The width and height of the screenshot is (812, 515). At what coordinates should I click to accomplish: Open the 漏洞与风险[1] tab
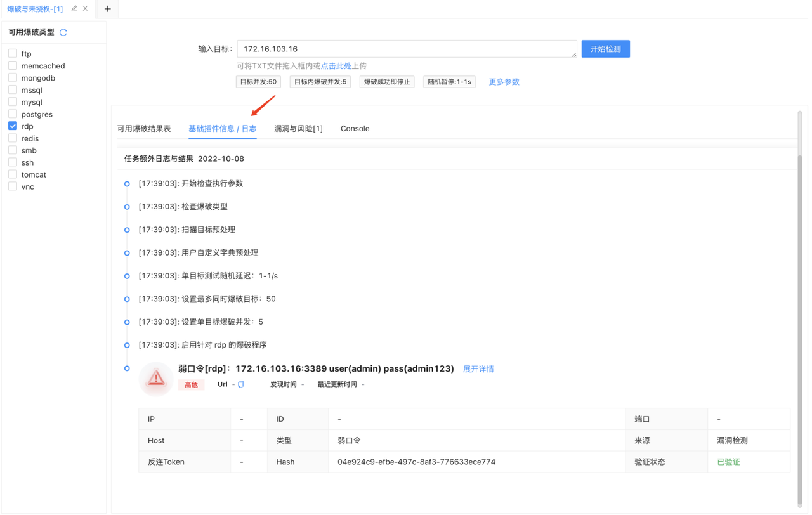point(298,129)
